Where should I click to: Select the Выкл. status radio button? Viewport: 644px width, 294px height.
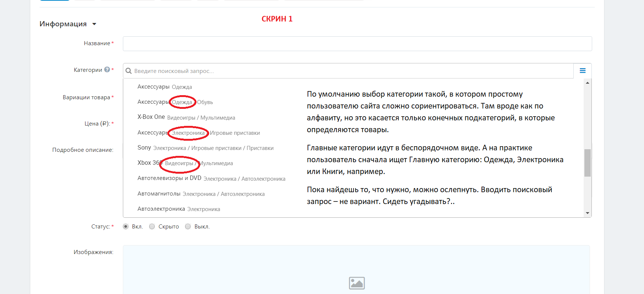coord(188,227)
